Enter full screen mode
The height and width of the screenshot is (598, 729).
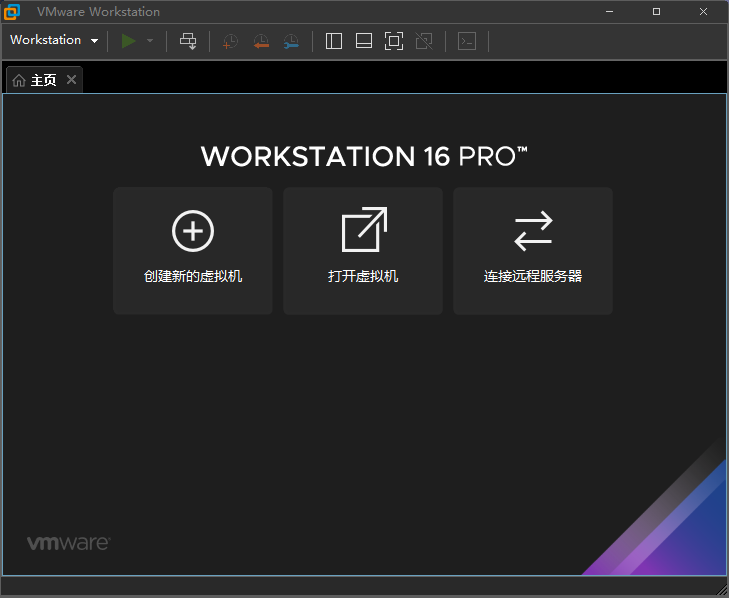(394, 41)
